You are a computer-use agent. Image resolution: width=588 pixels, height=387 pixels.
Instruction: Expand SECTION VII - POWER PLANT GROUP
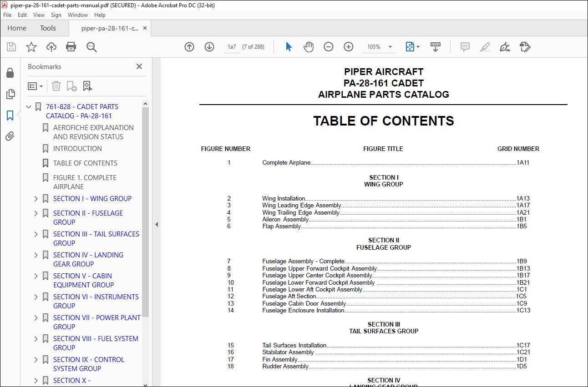pos(36,318)
